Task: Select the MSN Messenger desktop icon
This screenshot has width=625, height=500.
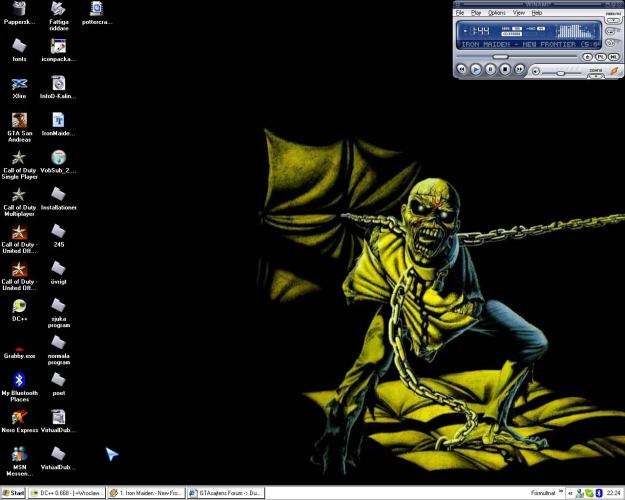Action: (x=19, y=458)
